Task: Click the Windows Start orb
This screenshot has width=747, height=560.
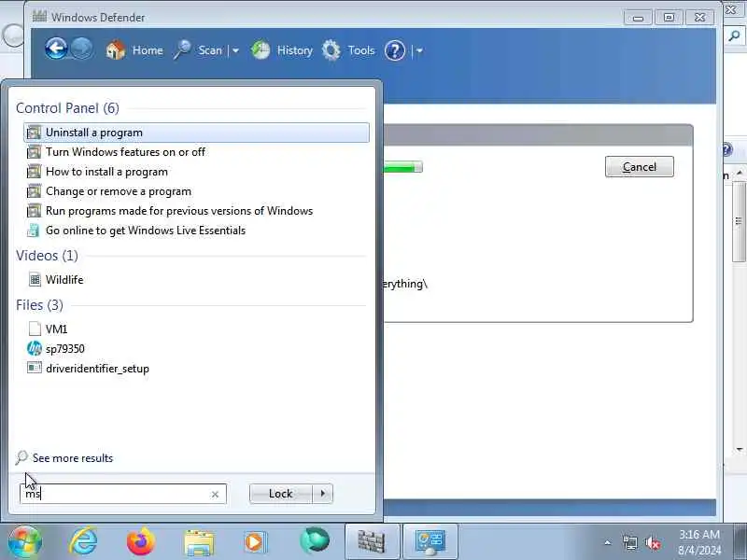Action: point(25,542)
